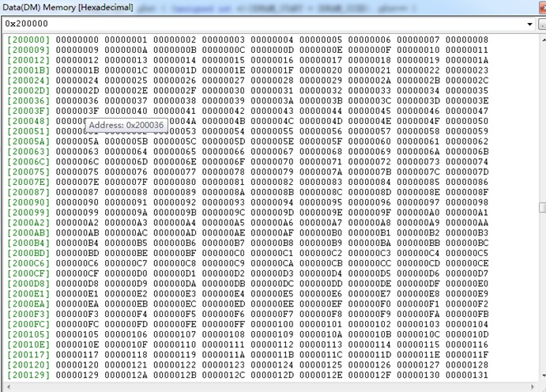Select row address [2000A2]
Image resolution: width=546 pixels, height=392 pixels.
(x=28, y=222)
